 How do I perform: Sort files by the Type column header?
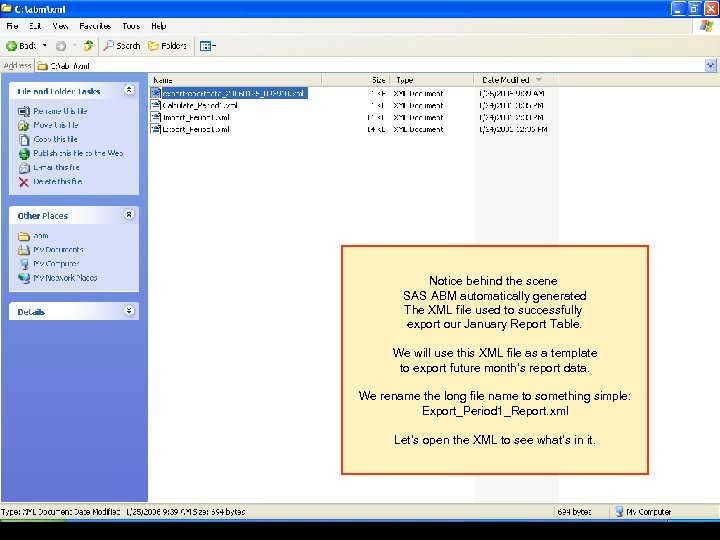click(x=432, y=80)
